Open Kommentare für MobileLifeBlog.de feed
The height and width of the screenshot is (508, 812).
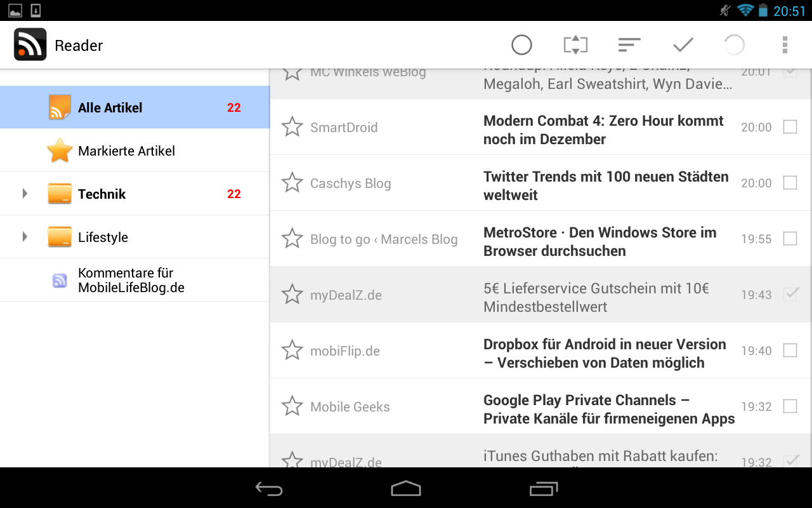click(x=134, y=280)
